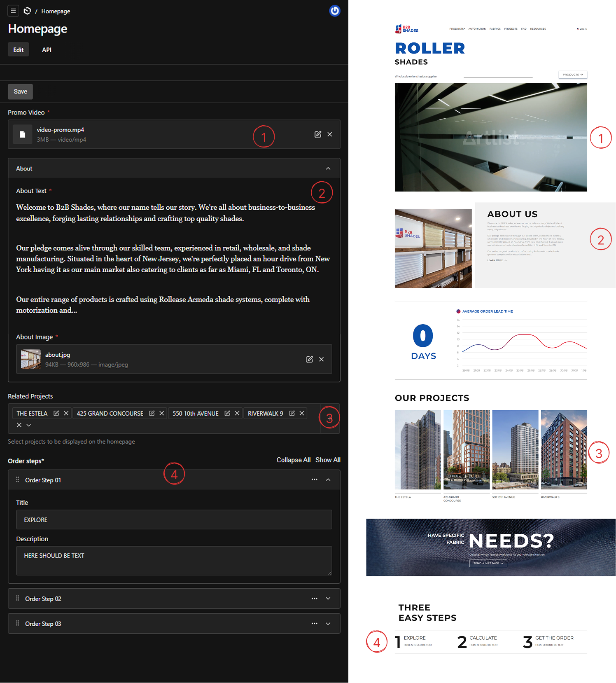The width and height of the screenshot is (616, 683).
Task: Expand Order Step 03
Action: coord(328,623)
